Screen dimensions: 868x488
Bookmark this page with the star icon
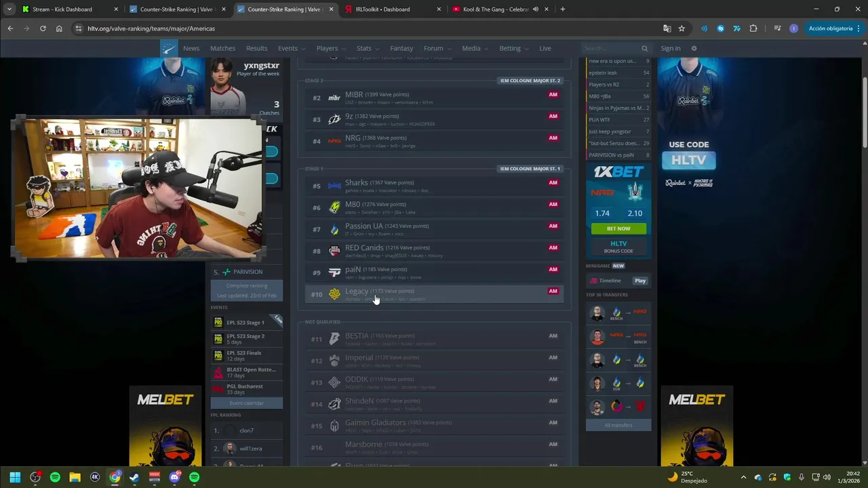pyautogui.click(x=682, y=28)
